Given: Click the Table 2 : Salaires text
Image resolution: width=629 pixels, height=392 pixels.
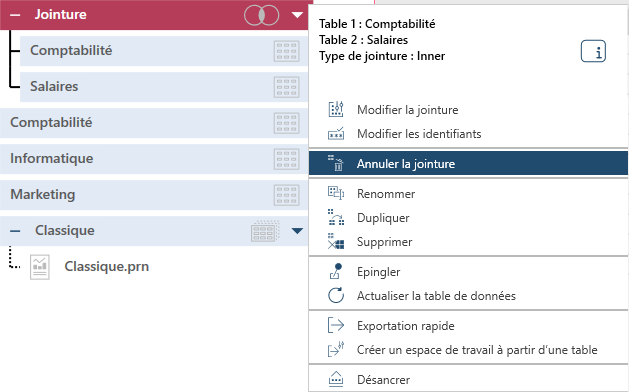Looking at the screenshot, I should tap(363, 40).
